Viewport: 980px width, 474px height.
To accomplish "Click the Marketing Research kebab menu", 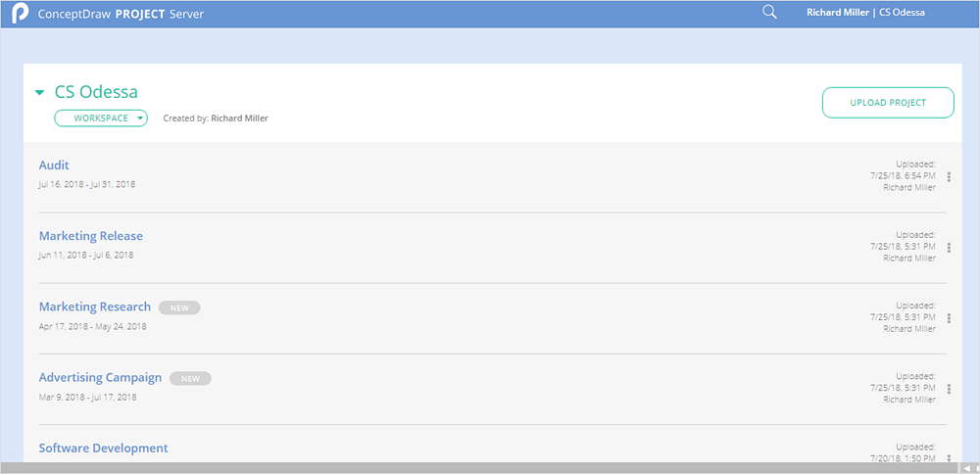I will 949,318.
